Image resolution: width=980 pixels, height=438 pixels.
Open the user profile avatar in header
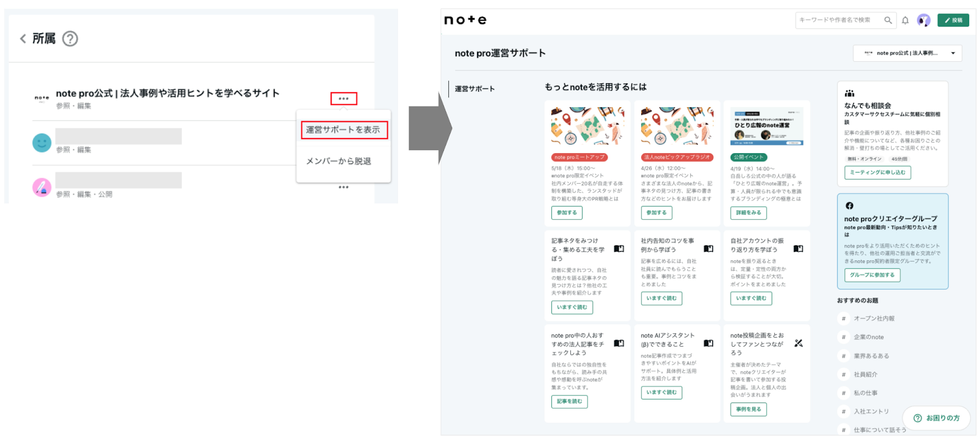(924, 20)
